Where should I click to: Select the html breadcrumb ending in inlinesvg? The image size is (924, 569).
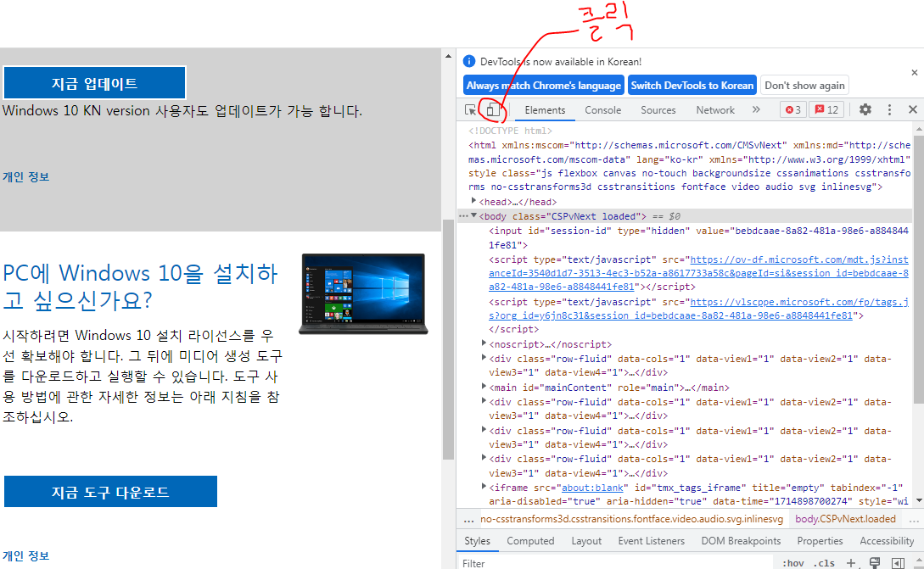[631, 519]
